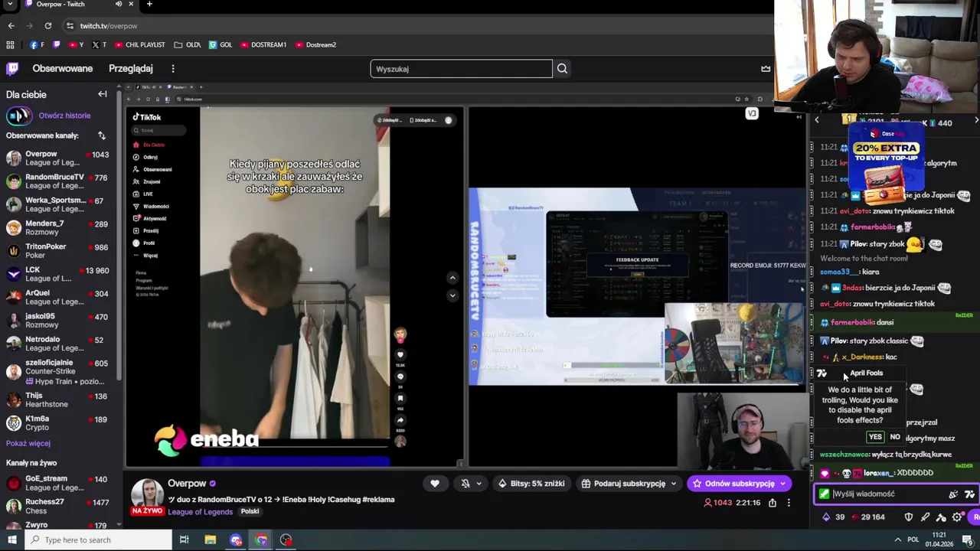Open stream options three-dot menu
The width and height of the screenshot is (980, 551).
point(789,503)
